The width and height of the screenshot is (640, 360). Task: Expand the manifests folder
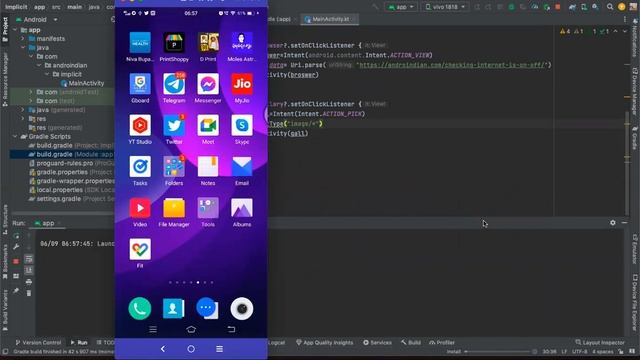point(23,39)
